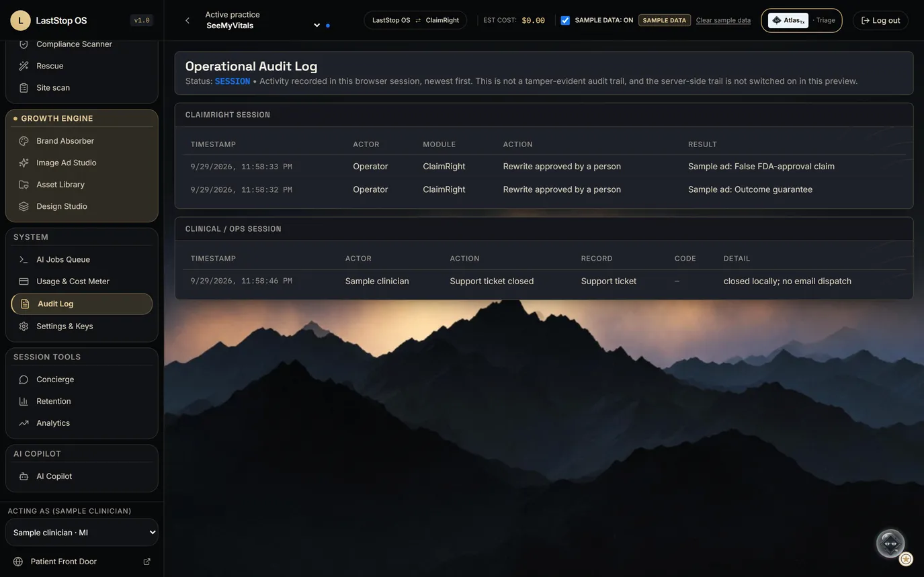
Task: Click the Compliance Scanner shield icon
Action: pyautogui.click(x=24, y=44)
